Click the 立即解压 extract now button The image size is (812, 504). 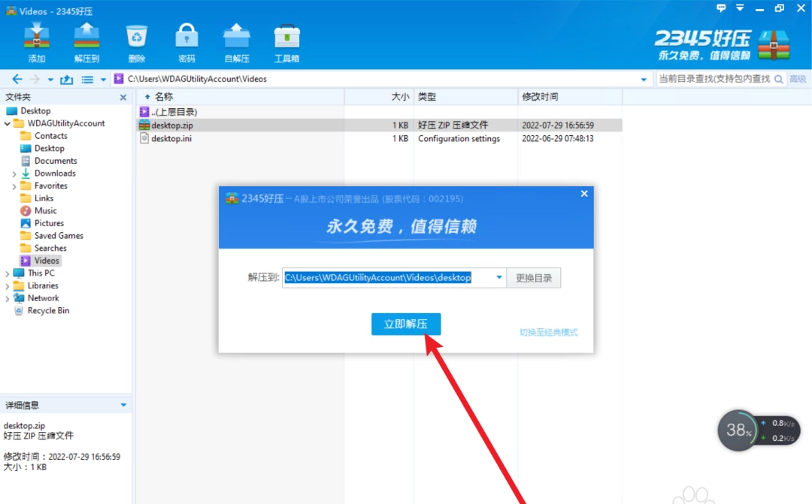tap(406, 324)
